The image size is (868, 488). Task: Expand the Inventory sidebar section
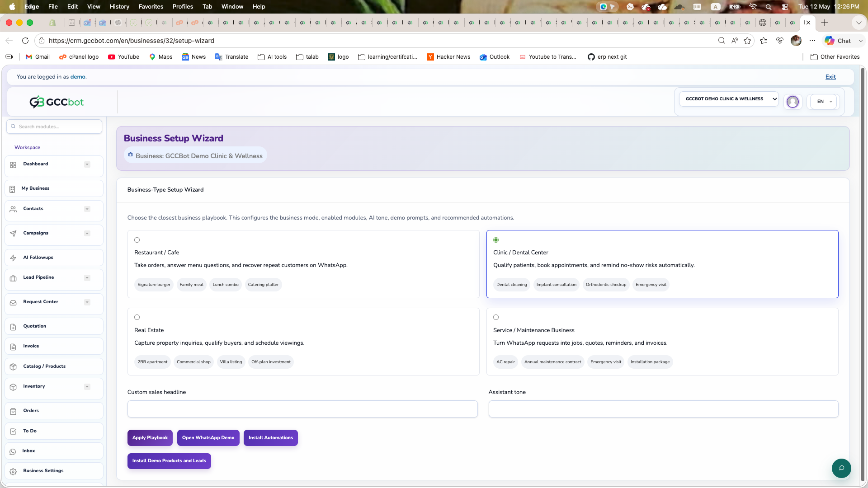[x=87, y=387]
